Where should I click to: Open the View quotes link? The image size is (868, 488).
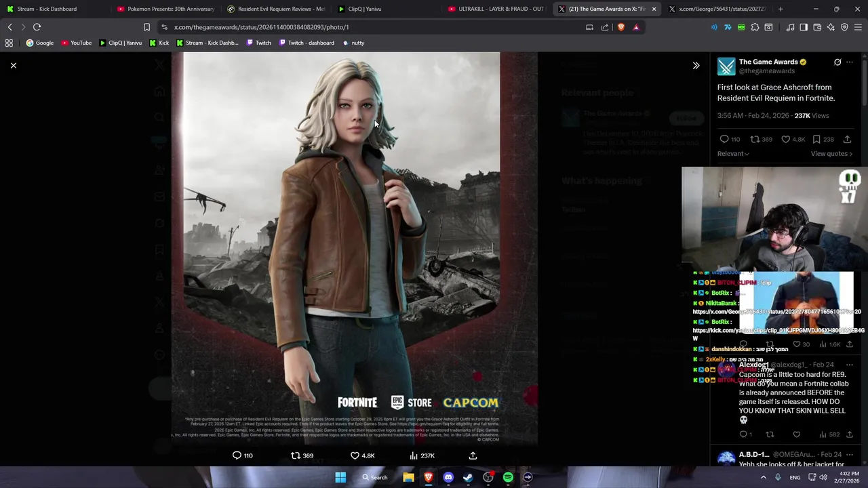[831, 154]
